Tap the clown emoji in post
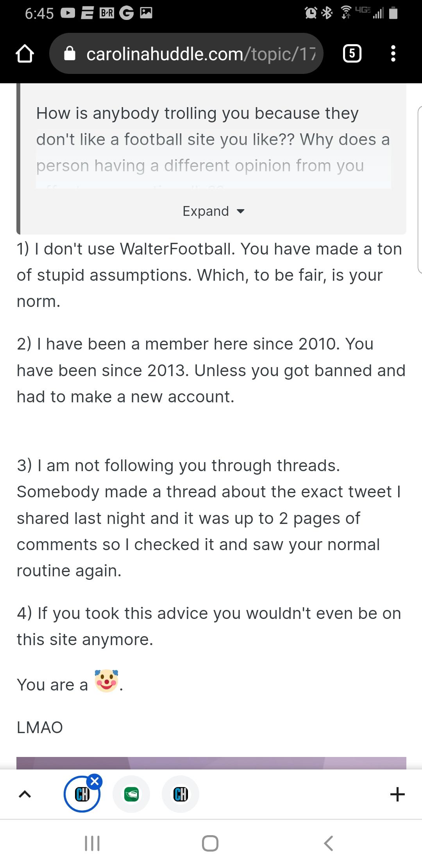 [106, 681]
